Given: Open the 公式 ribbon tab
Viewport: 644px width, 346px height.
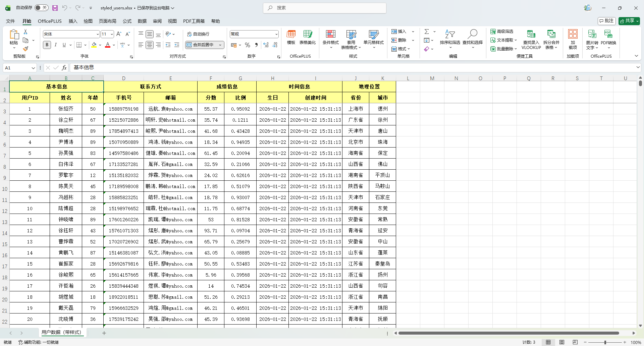Looking at the screenshot, I should (x=127, y=21).
